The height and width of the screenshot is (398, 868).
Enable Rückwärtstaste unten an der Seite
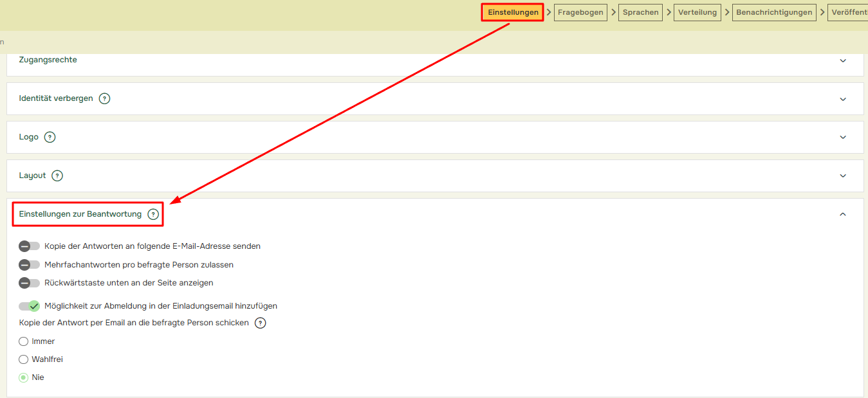(x=29, y=283)
